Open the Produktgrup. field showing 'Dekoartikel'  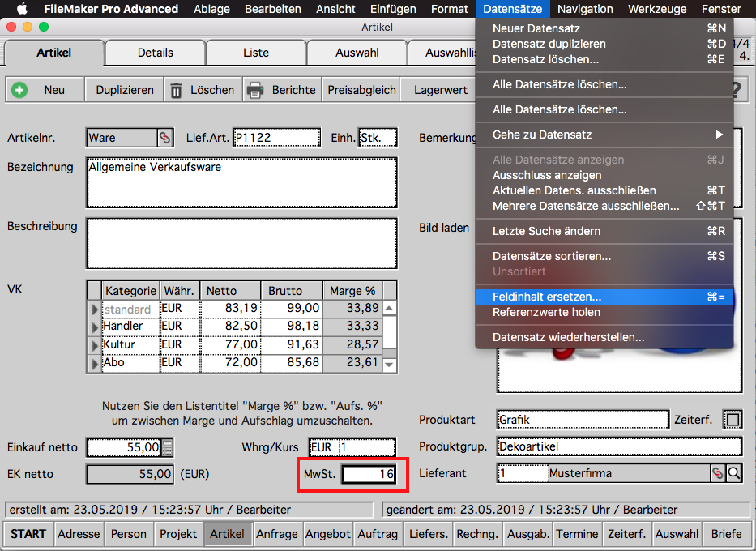coord(620,446)
